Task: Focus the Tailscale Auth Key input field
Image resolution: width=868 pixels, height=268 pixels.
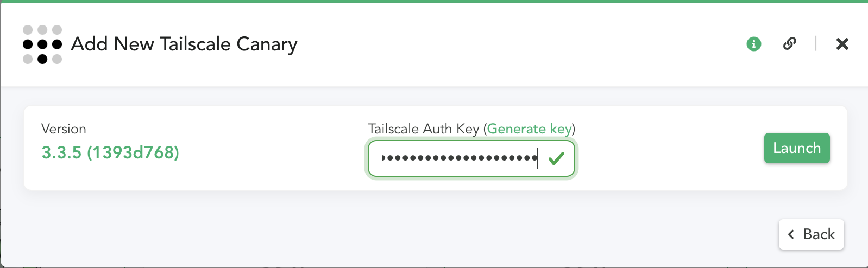Action: point(471,158)
